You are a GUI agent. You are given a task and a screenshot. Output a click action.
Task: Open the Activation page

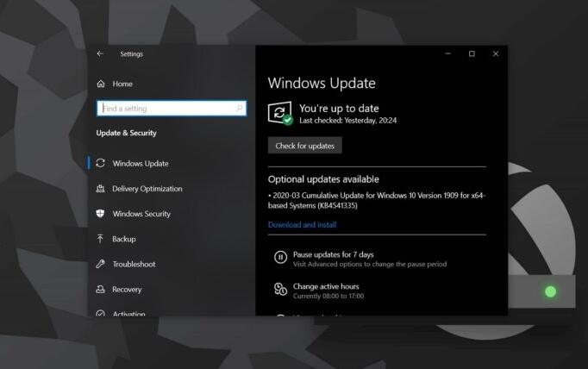(x=128, y=314)
